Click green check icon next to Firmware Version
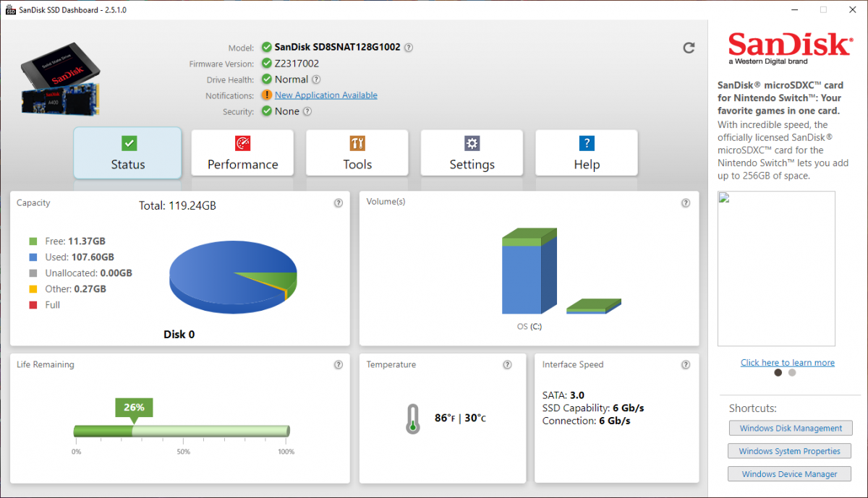 click(268, 64)
